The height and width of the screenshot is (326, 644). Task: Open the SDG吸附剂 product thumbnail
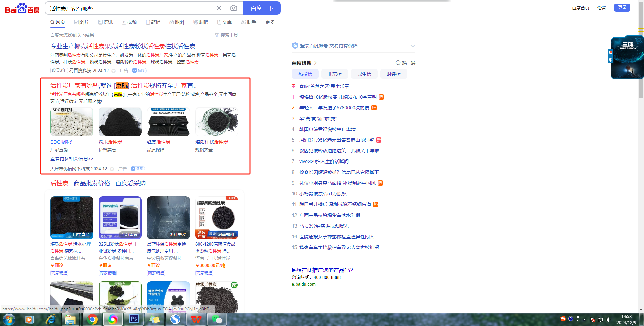72,122
